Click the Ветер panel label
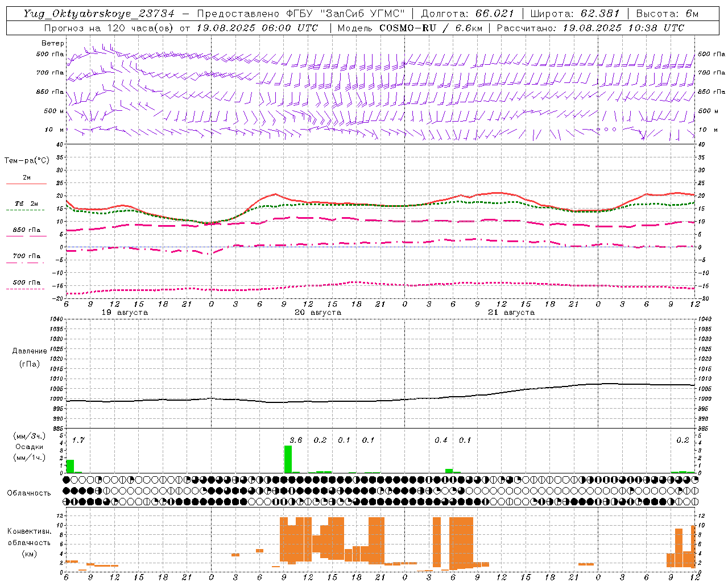 [53, 43]
